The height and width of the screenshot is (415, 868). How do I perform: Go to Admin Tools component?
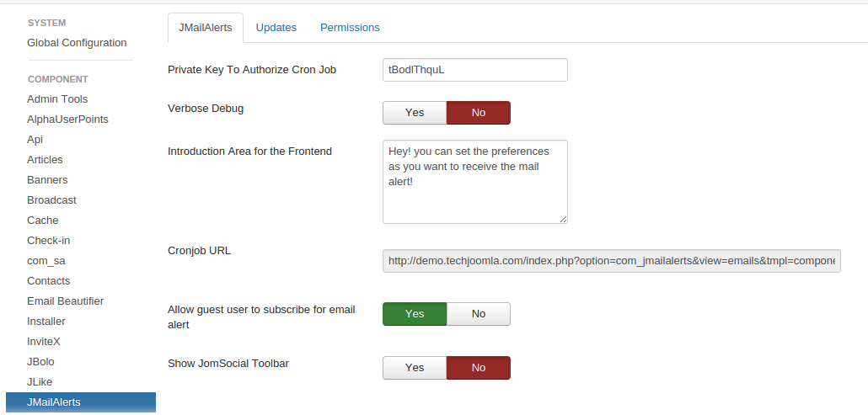pyautogui.click(x=57, y=99)
